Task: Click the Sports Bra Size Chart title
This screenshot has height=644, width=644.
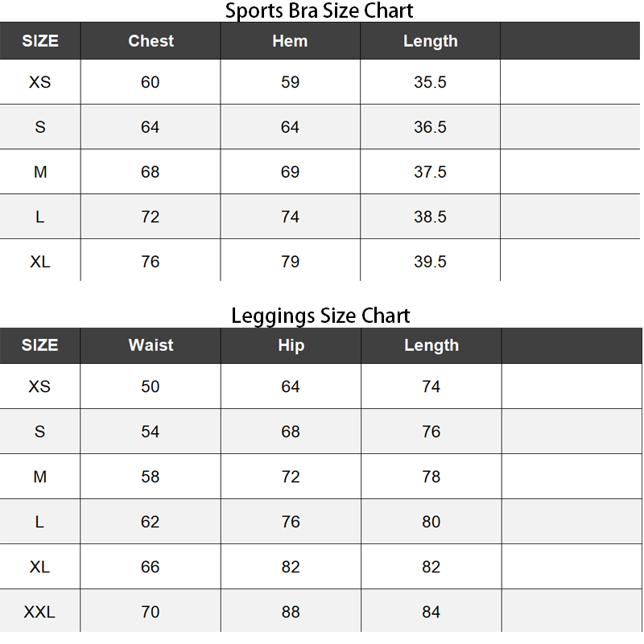Action: [x=319, y=11]
